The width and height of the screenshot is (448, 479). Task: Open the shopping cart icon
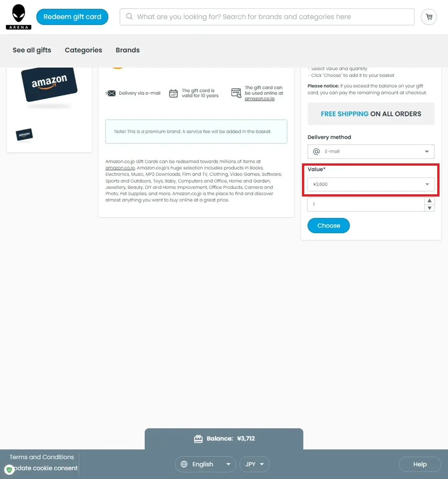point(429,17)
